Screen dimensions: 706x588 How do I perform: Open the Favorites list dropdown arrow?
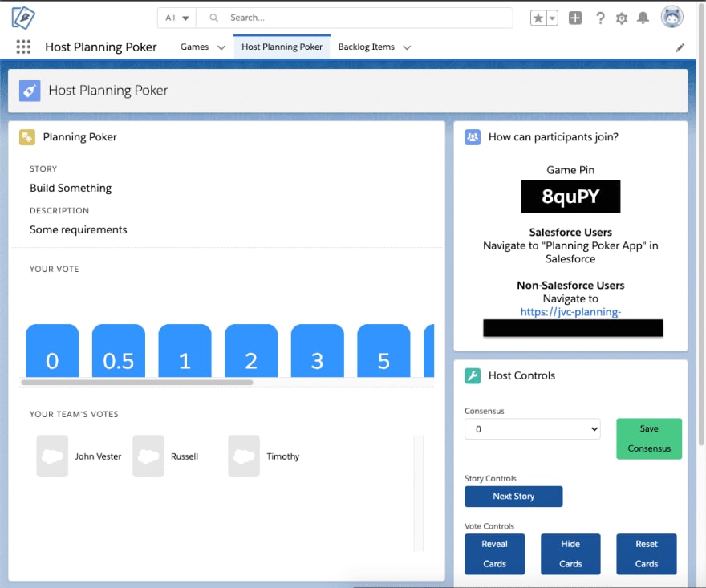coord(553,18)
